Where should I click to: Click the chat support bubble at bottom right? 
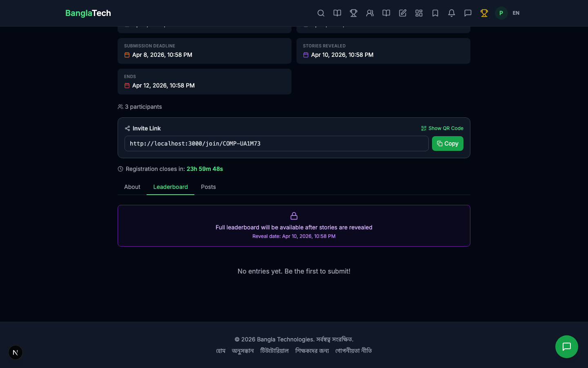[567, 347]
